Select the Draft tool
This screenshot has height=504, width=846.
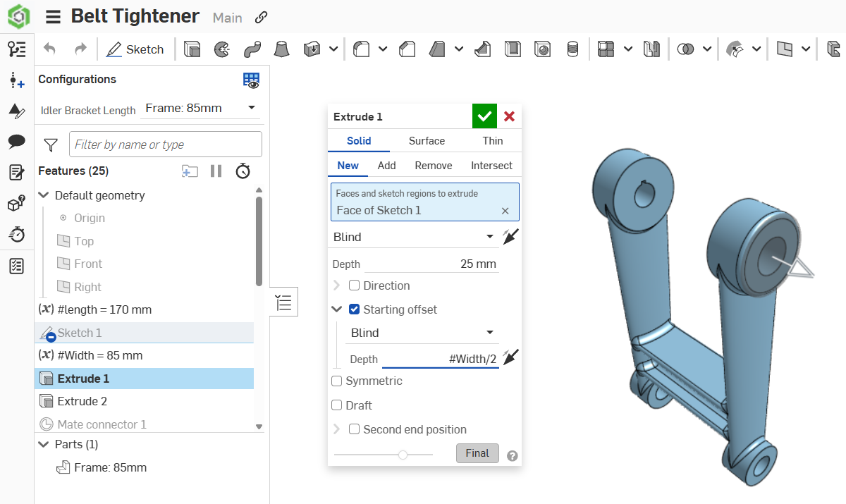click(438, 49)
